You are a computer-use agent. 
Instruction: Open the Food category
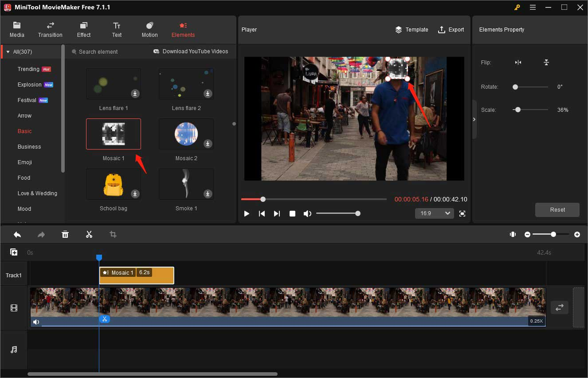pyautogui.click(x=24, y=178)
